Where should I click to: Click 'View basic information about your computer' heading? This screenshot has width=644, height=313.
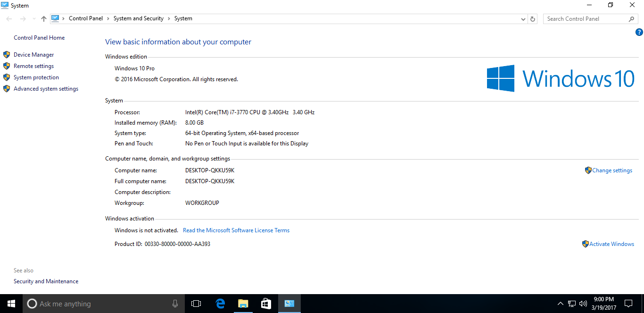[x=178, y=42]
